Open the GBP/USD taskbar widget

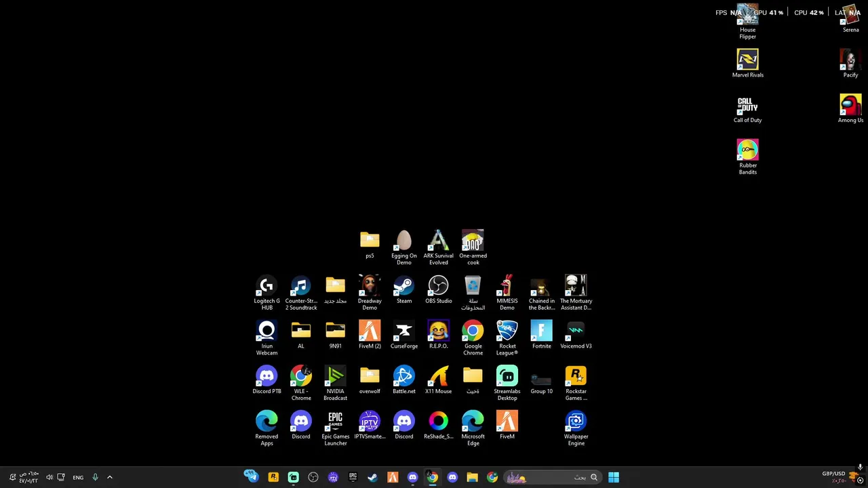click(x=839, y=477)
